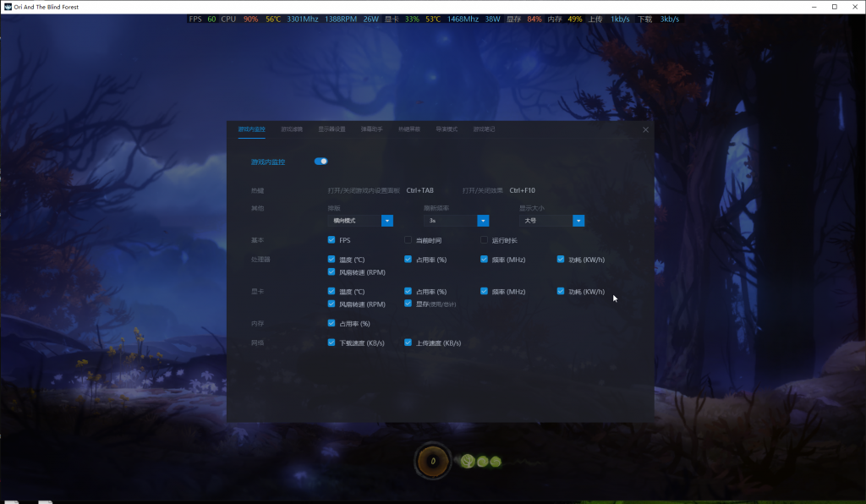Click the 49% 内存 usage reading
The height and width of the screenshot is (504, 866).
tap(575, 19)
